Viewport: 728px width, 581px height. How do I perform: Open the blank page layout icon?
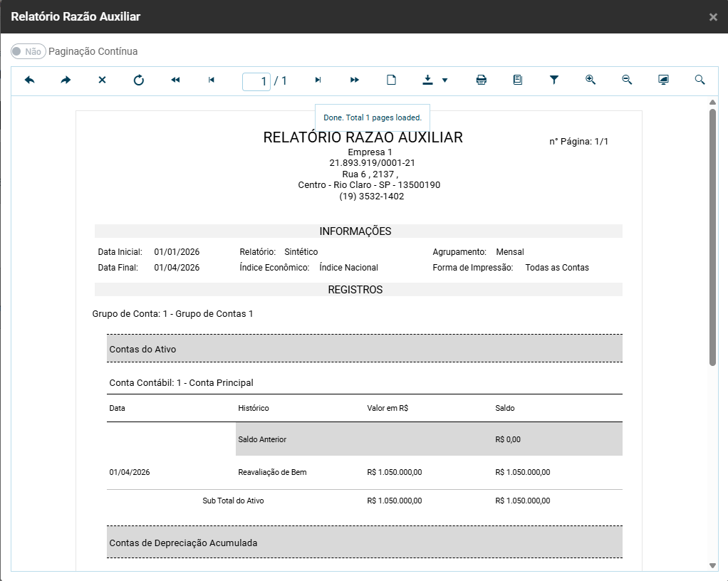pos(391,80)
